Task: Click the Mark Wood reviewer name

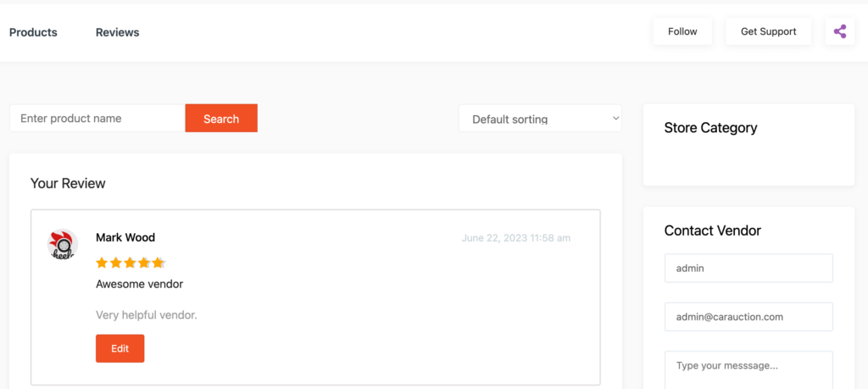Action: [x=125, y=237]
